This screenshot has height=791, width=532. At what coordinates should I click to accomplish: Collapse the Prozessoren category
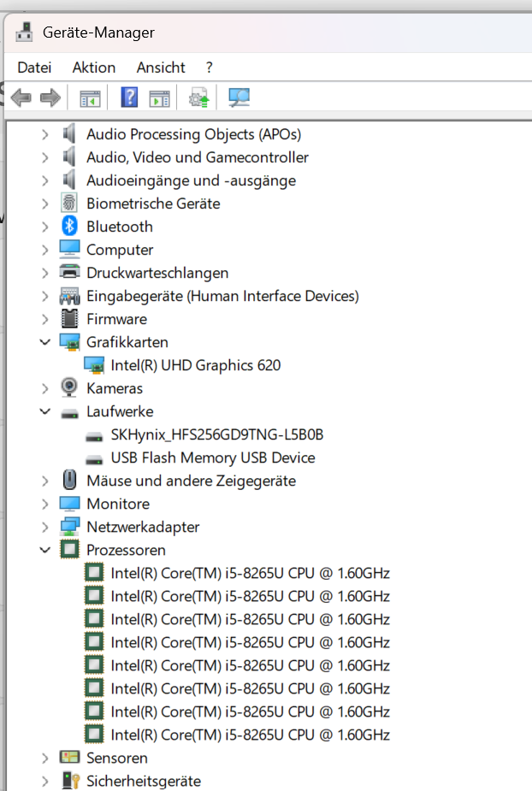coord(45,550)
